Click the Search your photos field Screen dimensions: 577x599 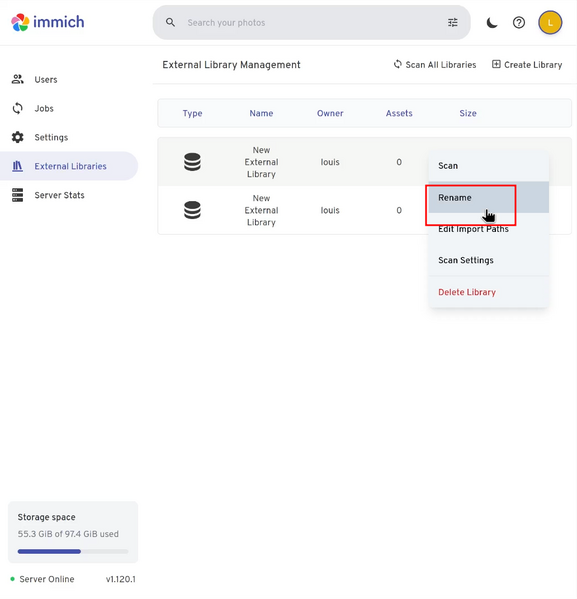pos(311,23)
